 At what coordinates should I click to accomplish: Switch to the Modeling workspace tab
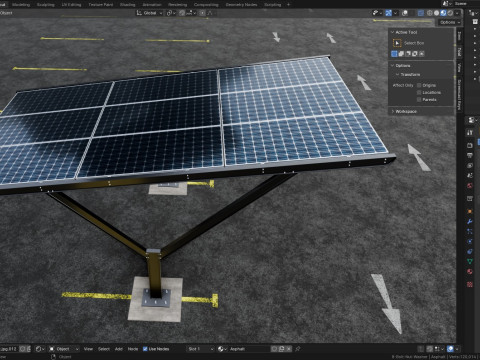pyautogui.click(x=21, y=5)
